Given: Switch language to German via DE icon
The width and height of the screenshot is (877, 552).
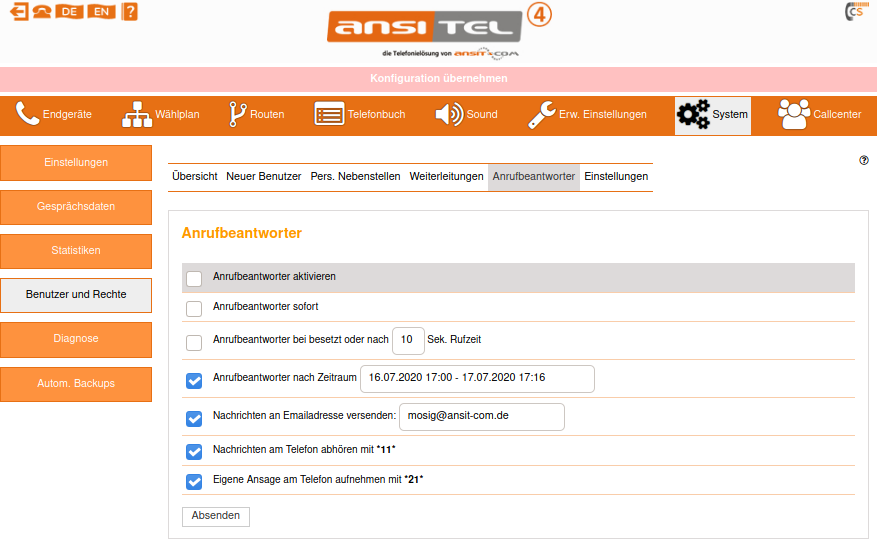Looking at the screenshot, I should pos(69,12).
